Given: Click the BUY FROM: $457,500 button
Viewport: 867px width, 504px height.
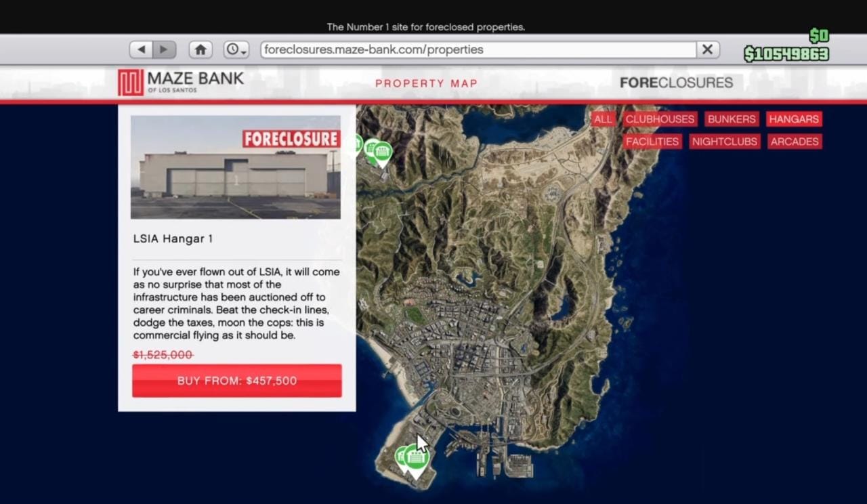Looking at the screenshot, I should click(x=237, y=381).
